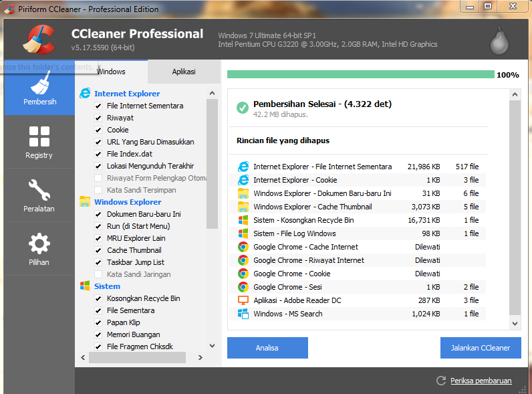This screenshot has height=394, width=532.
Task: Click the options list vertical scrollbar thumb
Action: pyautogui.click(x=212, y=164)
